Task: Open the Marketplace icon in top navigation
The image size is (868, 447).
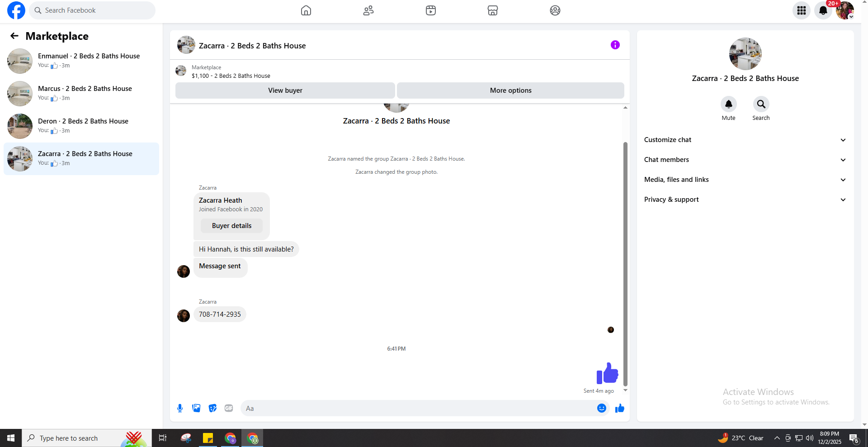Action: tap(493, 10)
